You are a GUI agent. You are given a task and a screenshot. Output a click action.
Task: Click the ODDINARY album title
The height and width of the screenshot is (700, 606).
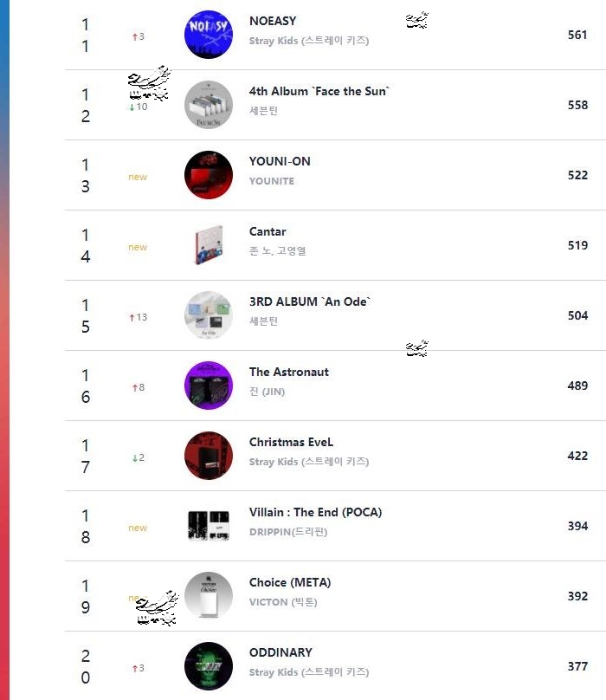[280, 652]
